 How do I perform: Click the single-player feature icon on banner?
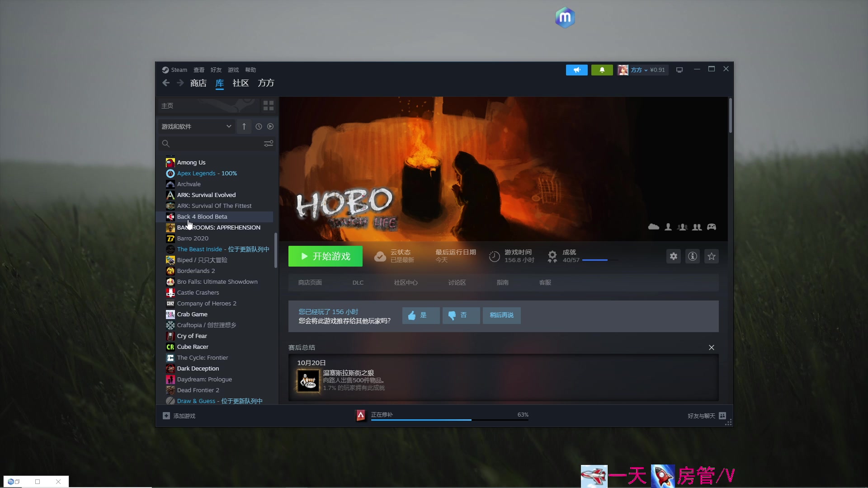[668, 227]
